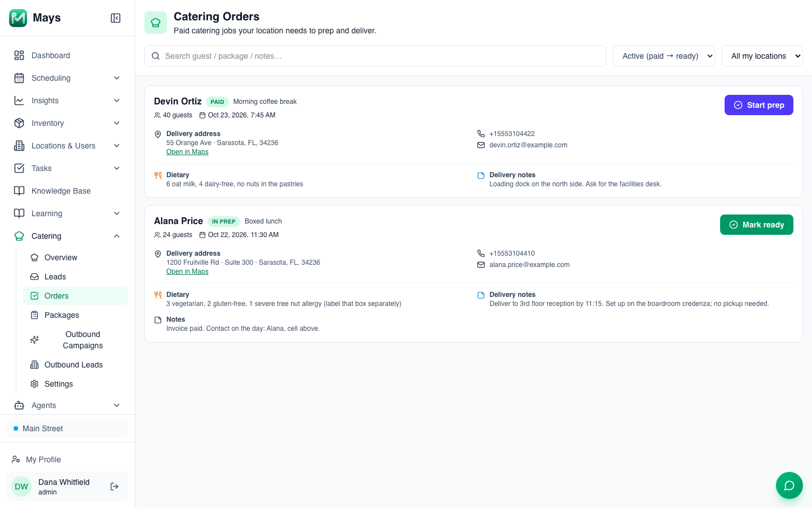Click the Outbound Campaigns sparkle icon
The image size is (812, 508).
[34, 340]
